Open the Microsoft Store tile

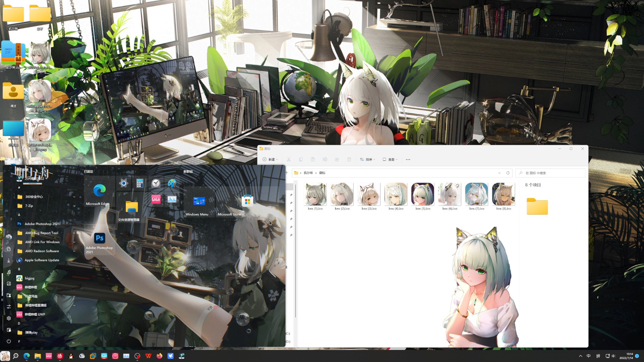pyautogui.click(x=247, y=201)
